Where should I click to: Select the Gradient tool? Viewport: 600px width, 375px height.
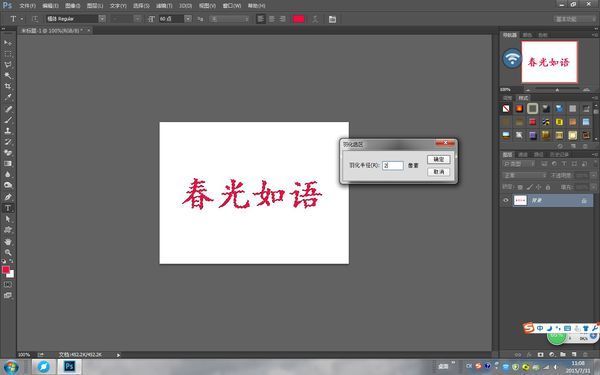click(8, 163)
